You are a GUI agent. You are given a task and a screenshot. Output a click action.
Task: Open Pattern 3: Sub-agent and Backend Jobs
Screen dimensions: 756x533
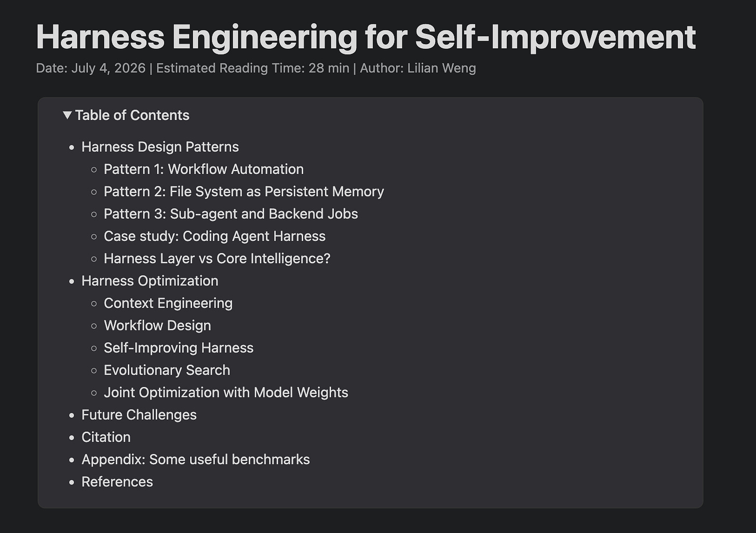[x=231, y=214]
